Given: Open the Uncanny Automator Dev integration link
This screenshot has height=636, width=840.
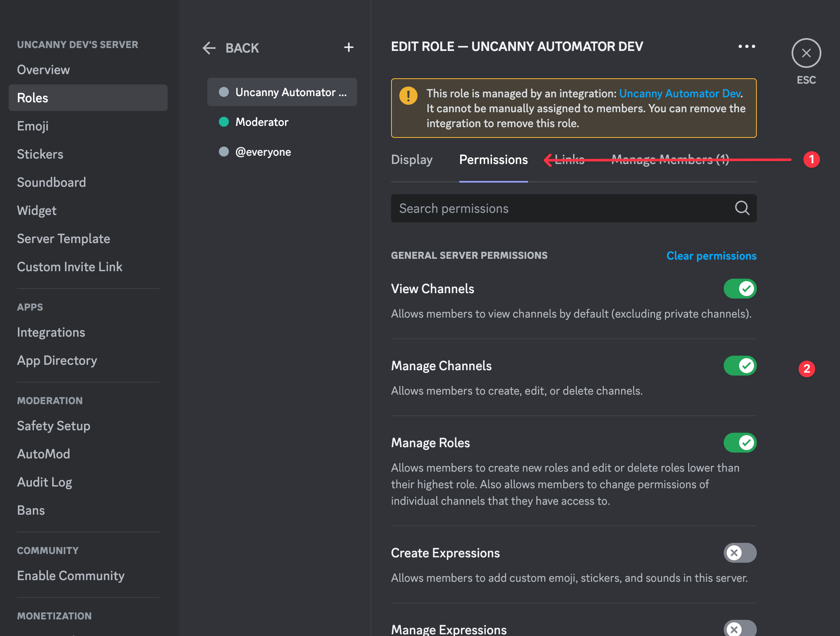Looking at the screenshot, I should pyautogui.click(x=679, y=93).
